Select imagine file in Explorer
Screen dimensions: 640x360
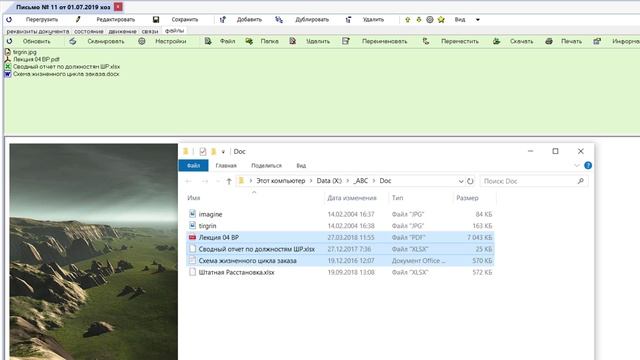coord(340,214)
